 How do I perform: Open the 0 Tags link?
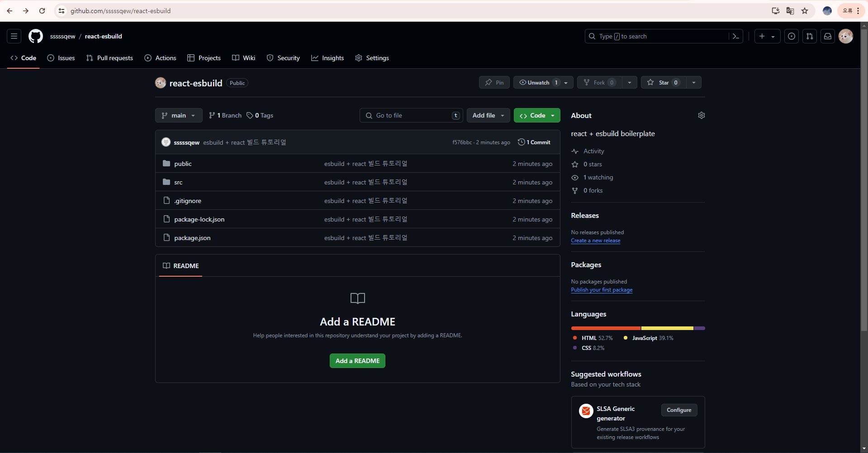click(260, 115)
